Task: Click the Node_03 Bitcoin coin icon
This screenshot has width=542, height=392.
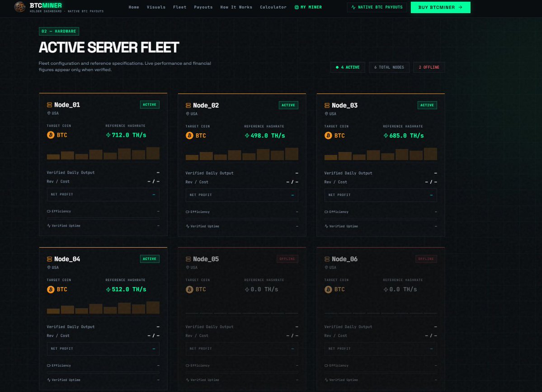Action: (328, 136)
